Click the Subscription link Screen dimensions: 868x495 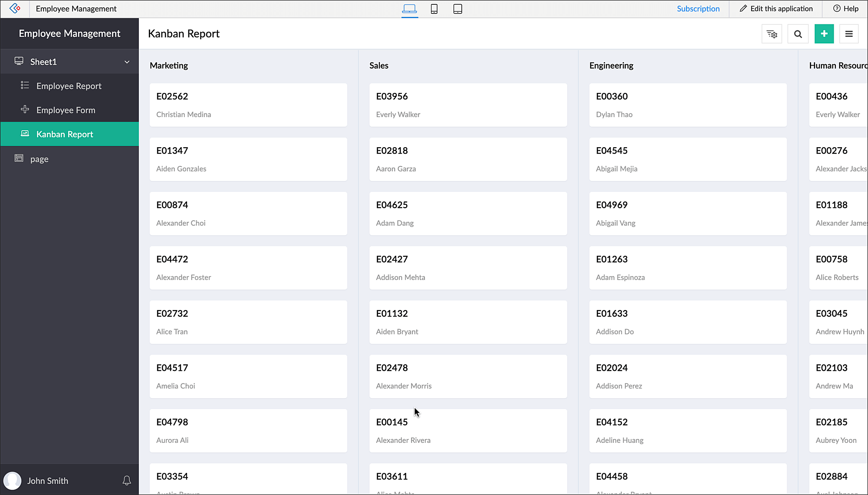(x=698, y=9)
